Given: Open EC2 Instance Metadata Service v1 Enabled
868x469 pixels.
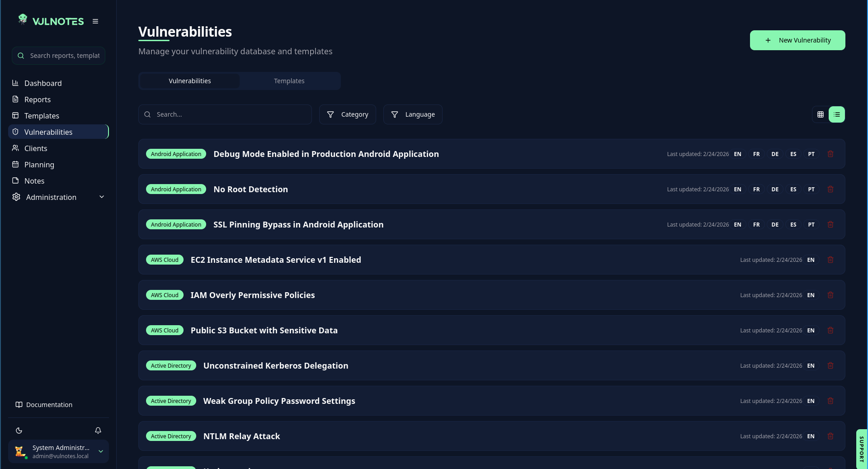Looking at the screenshot, I should coord(276,260).
